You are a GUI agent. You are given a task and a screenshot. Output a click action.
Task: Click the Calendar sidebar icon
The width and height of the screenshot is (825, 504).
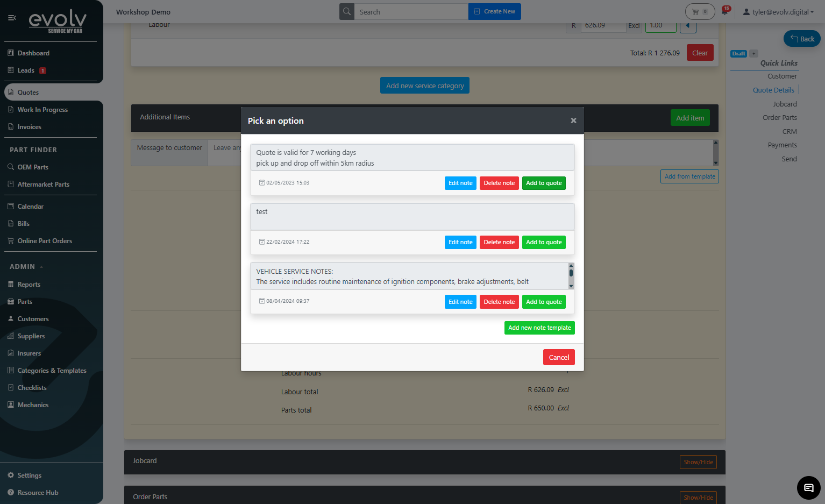coord(11,206)
